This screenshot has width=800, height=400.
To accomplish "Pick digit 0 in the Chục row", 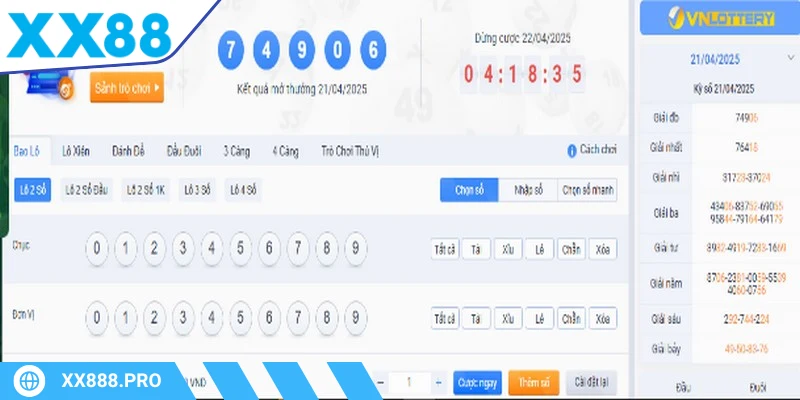I will click(95, 248).
